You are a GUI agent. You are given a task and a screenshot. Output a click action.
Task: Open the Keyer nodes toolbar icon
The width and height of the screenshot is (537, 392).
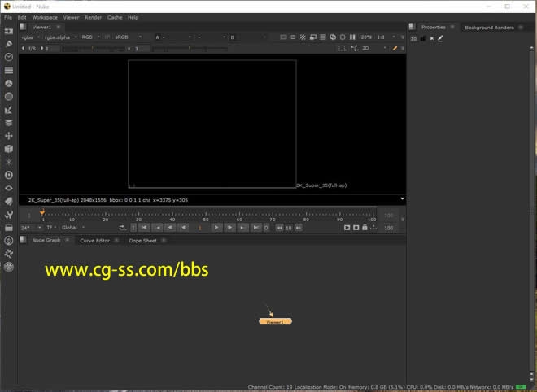click(9, 109)
